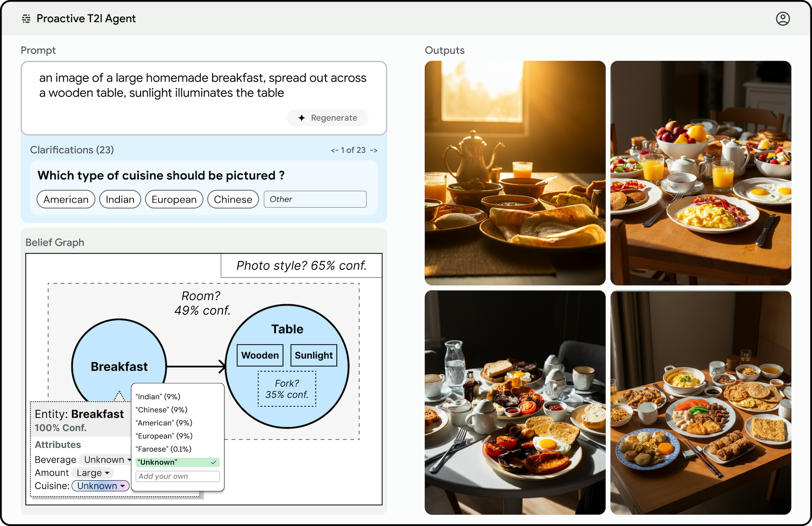Screen dimensions: 812x526
Task: Open the Amount Large dropdown
Action: 93,473
